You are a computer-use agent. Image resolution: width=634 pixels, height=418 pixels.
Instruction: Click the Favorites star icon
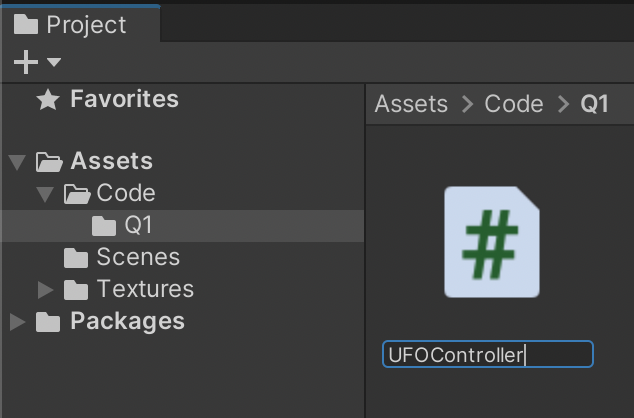[x=47, y=100]
